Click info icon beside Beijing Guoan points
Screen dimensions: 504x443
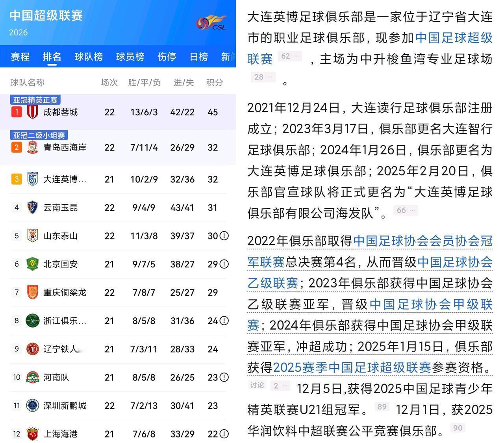tap(224, 264)
